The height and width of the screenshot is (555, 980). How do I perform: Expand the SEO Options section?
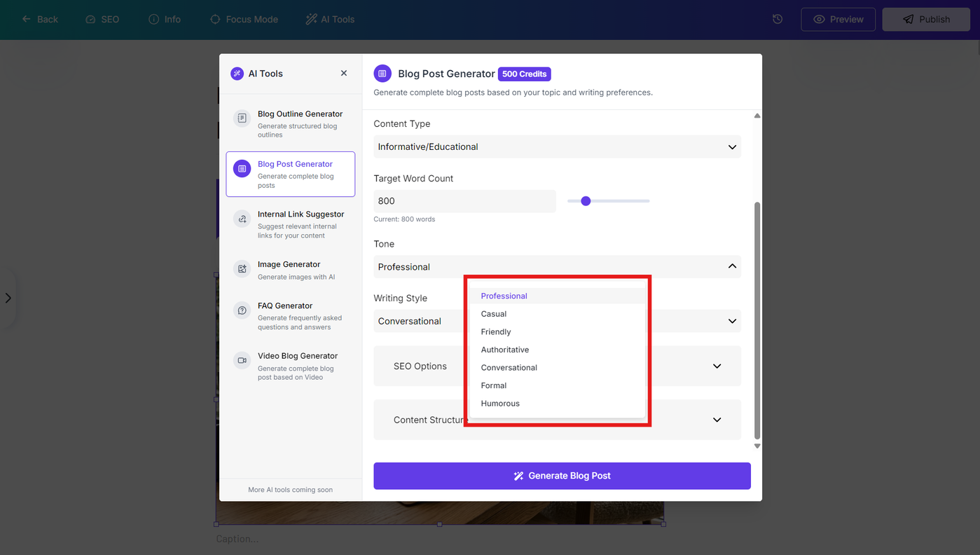[557, 366]
